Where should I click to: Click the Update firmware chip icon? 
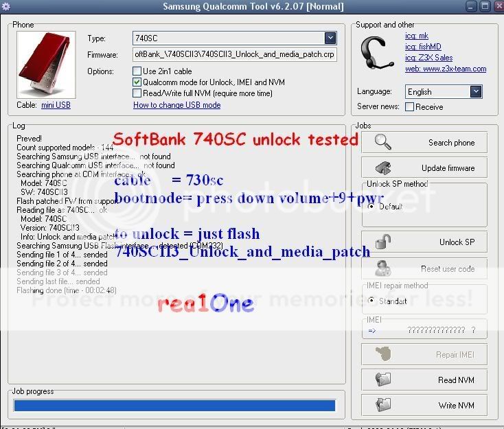pos(383,167)
